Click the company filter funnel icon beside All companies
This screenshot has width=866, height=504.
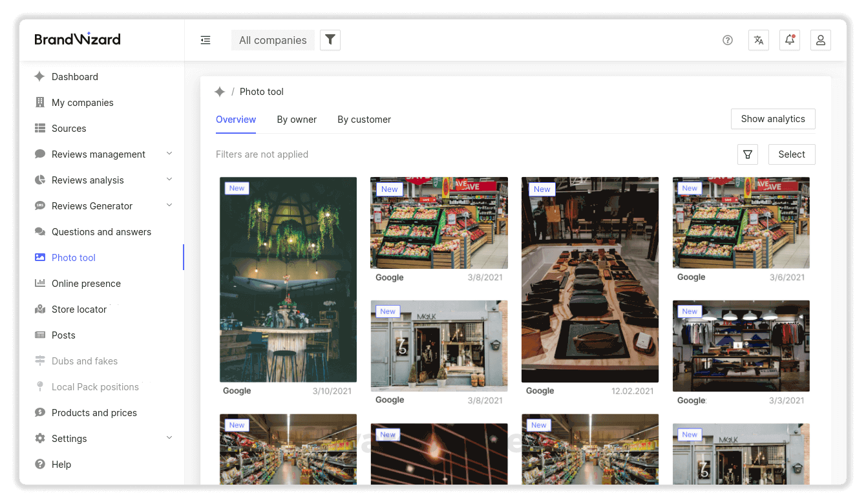(x=330, y=39)
